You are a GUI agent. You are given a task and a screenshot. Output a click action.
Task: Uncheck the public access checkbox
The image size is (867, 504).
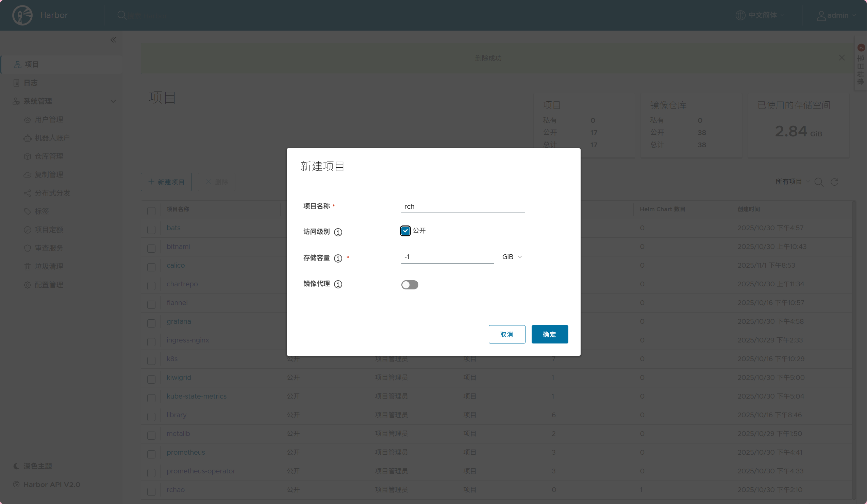coord(405,231)
